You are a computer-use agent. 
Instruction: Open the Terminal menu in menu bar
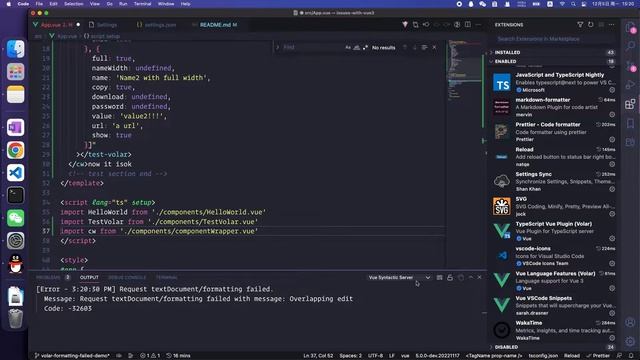click(x=142, y=4)
